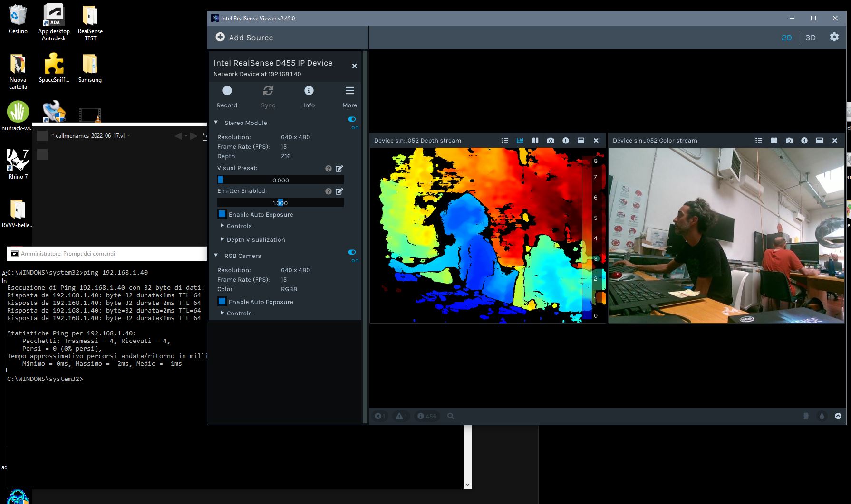The width and height of the screenshot is (851, 504).
Task: Select Depth format Z16
Action: pyautogui.click(x=286, y=156)
